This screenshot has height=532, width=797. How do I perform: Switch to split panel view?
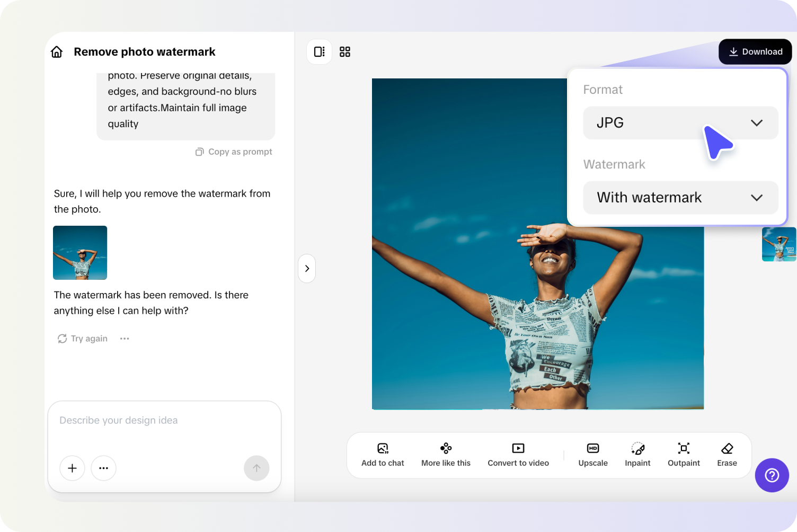[319, 52]
